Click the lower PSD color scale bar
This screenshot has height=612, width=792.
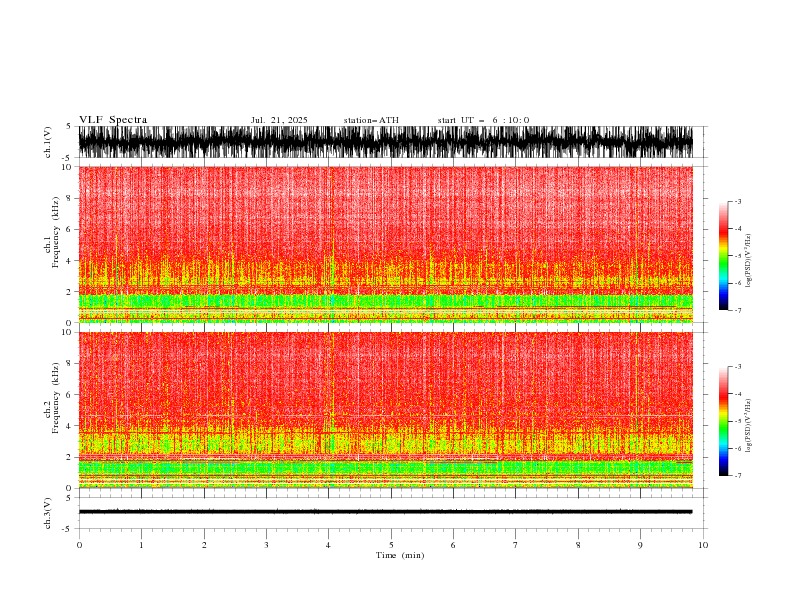(x=723, y=421)
